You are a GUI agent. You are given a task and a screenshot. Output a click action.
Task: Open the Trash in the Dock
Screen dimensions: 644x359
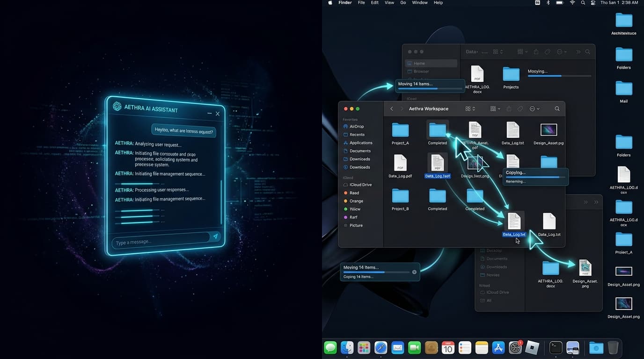pos(613,347)
